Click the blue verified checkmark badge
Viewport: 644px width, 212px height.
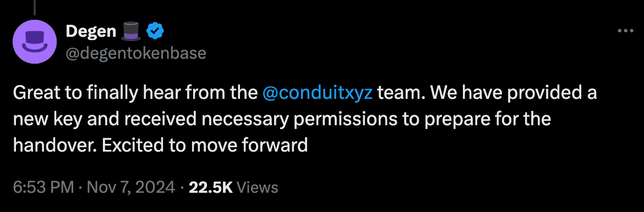[x=155, y=31]
